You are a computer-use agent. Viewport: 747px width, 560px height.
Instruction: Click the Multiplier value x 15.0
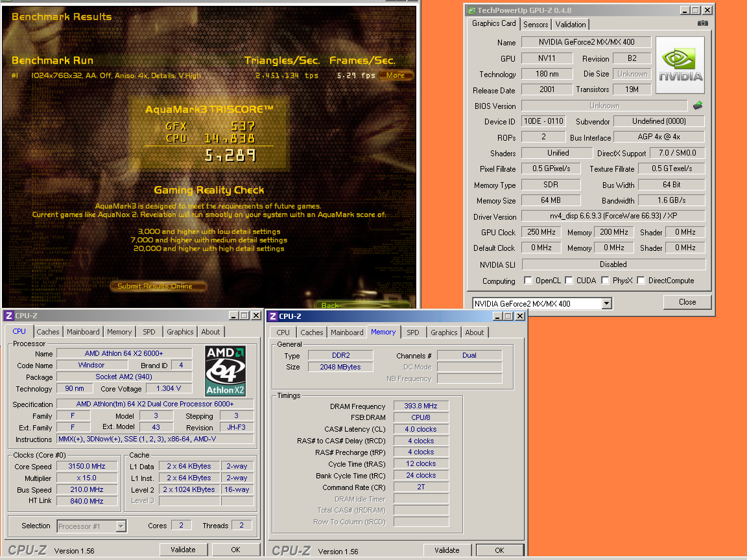pos(87,478)
